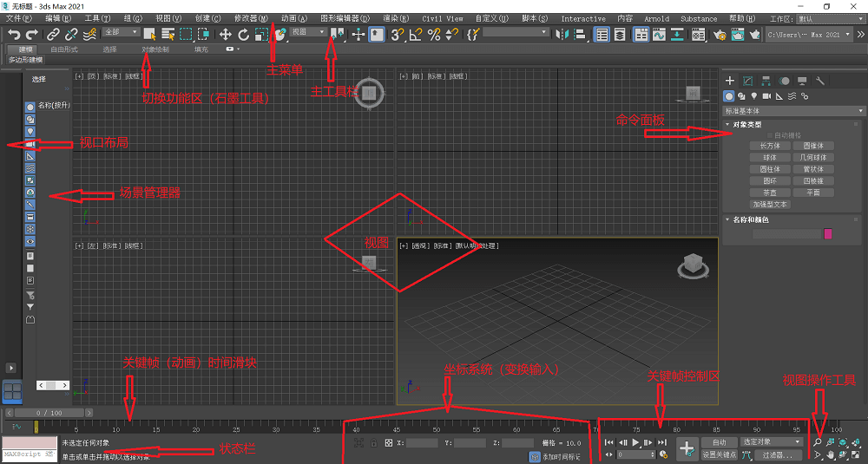The width and height of the screenshot is (868, 464).
Task: Toggle the Angle Snap button
Action: tap(415, 35)
